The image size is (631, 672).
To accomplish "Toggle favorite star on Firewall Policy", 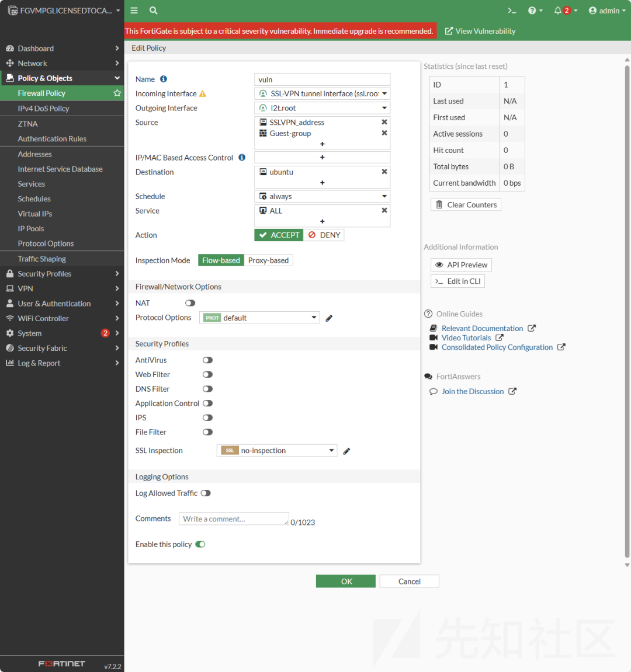I will point(117,93).
